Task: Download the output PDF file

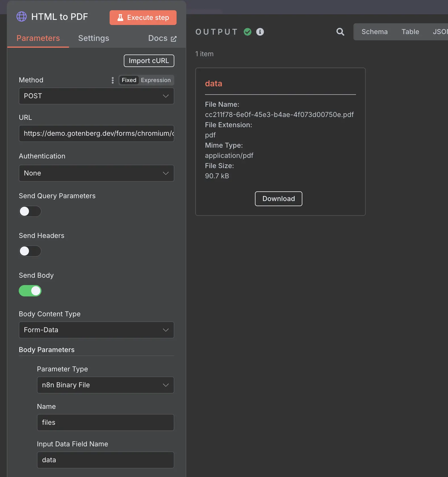Action: coord(279,199)
